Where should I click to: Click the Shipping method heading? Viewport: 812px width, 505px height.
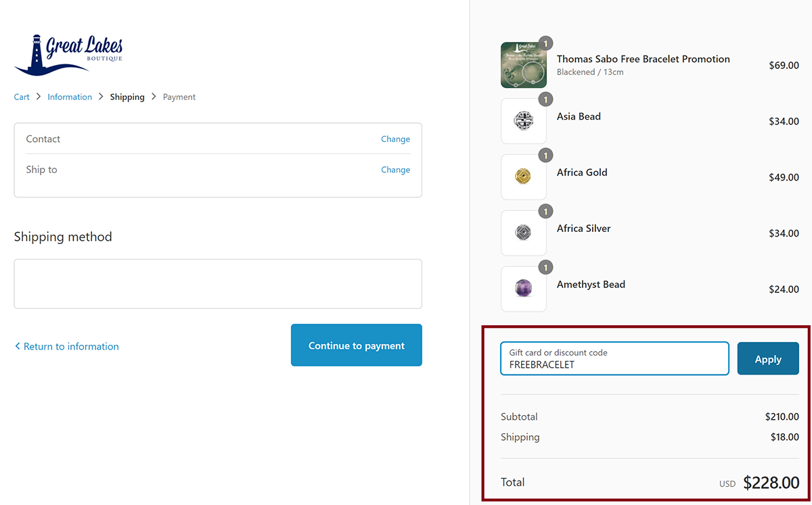63,237
